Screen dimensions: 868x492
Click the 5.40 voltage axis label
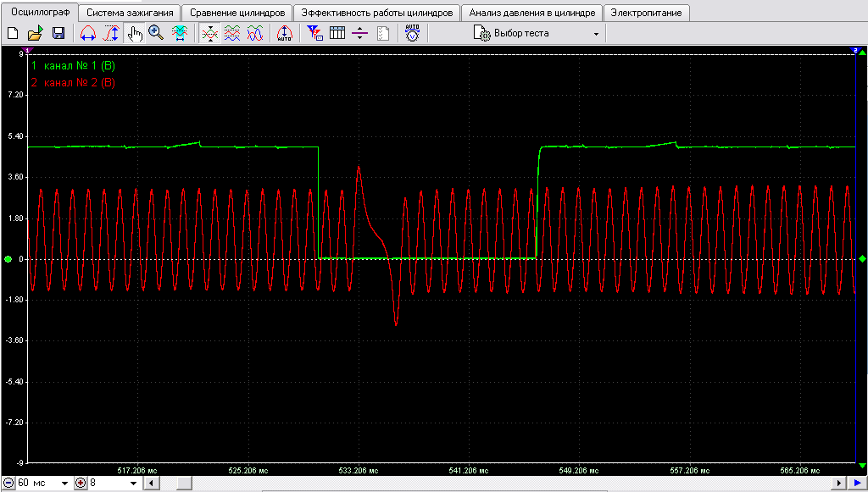click(15, 136)
